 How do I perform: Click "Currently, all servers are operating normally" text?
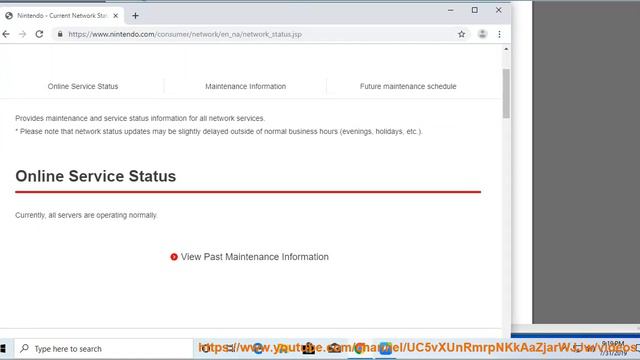click(x=86, y=215)
